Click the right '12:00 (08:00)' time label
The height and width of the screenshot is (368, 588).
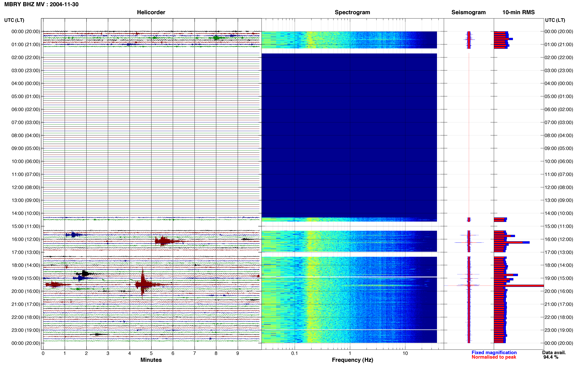pos(559,187)
